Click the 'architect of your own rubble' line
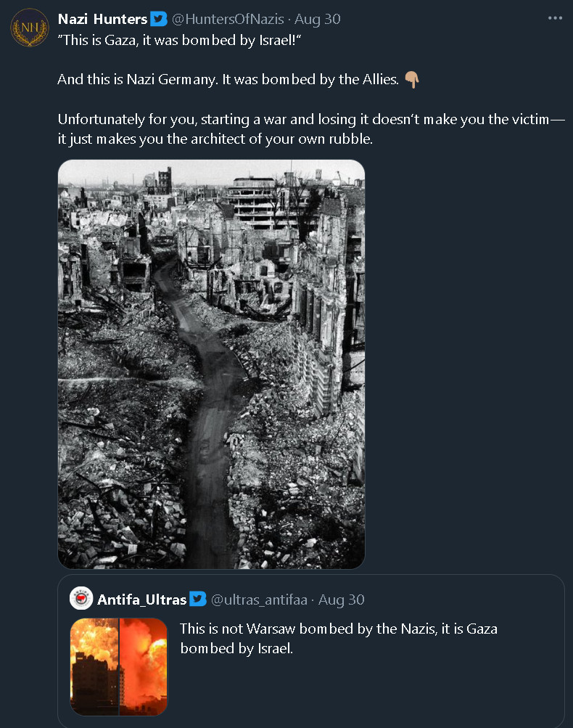This screenshot has width=573, height=728. pos(215,138)
